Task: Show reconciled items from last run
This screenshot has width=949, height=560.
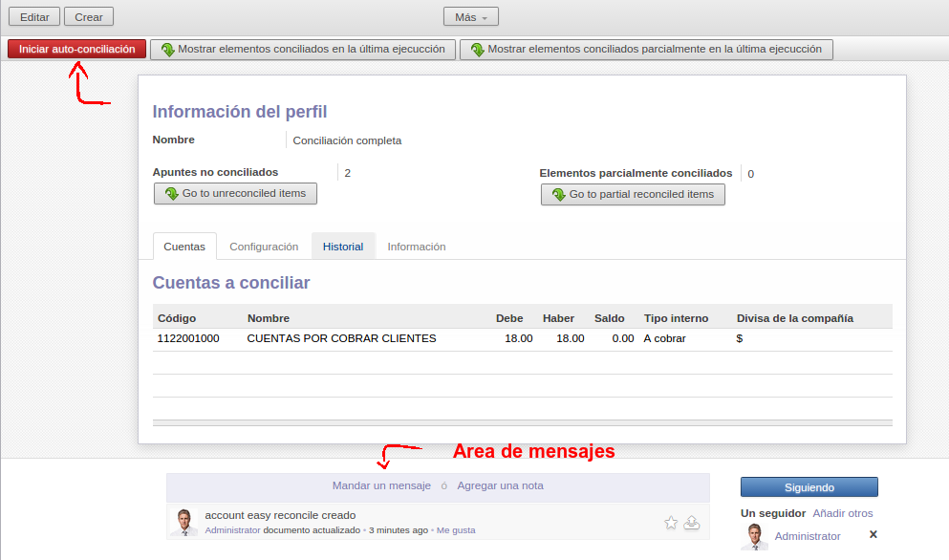Action: click(303, 49)
